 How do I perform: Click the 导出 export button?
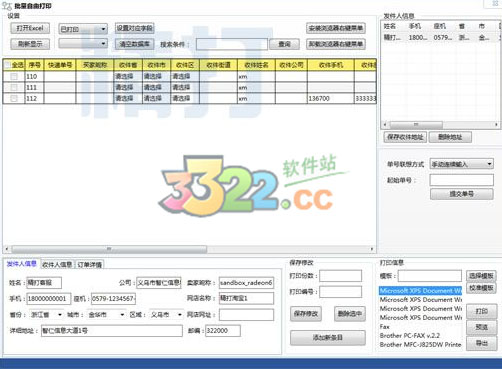482,343
